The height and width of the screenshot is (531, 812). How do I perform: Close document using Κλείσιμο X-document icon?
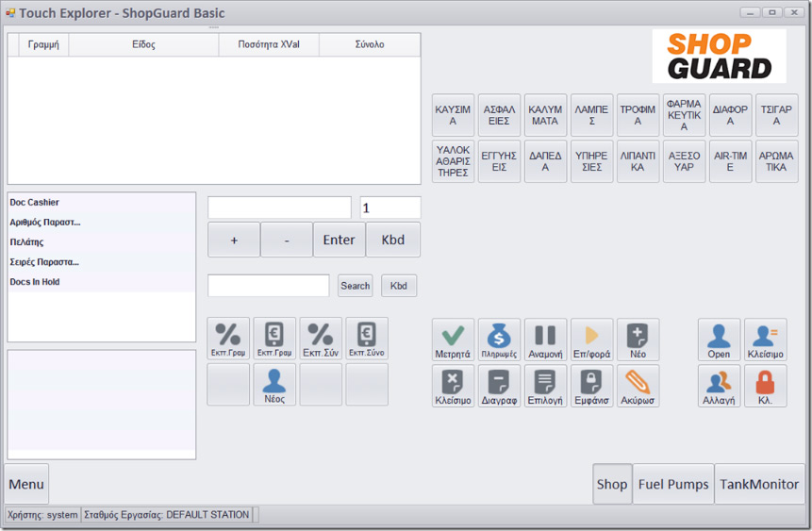point(453,386)
